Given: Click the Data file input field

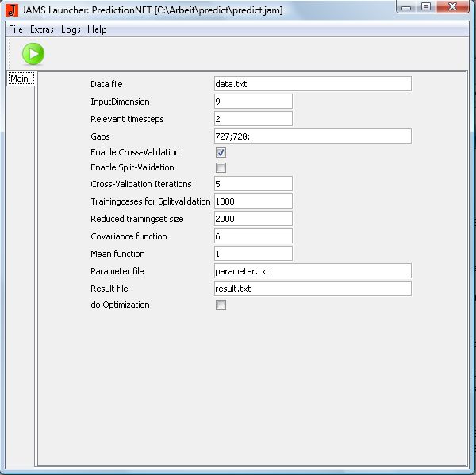Looking at the screenshot, I should tap(313, 84).
